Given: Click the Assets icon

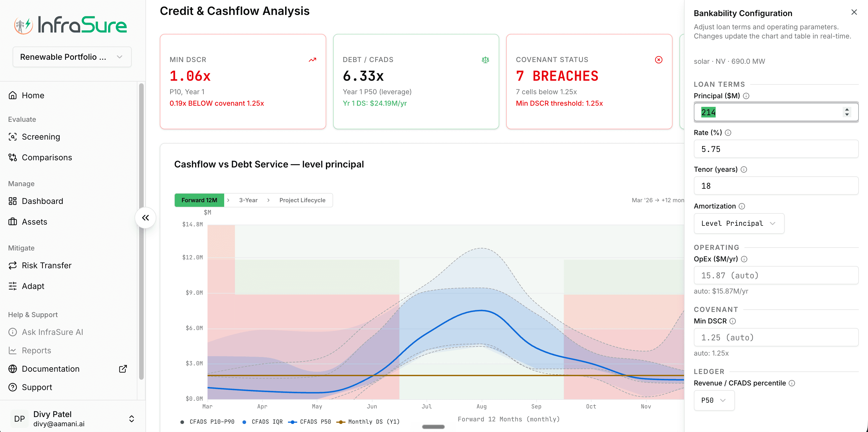Looking at the screenshot, I should coord(12,221).
